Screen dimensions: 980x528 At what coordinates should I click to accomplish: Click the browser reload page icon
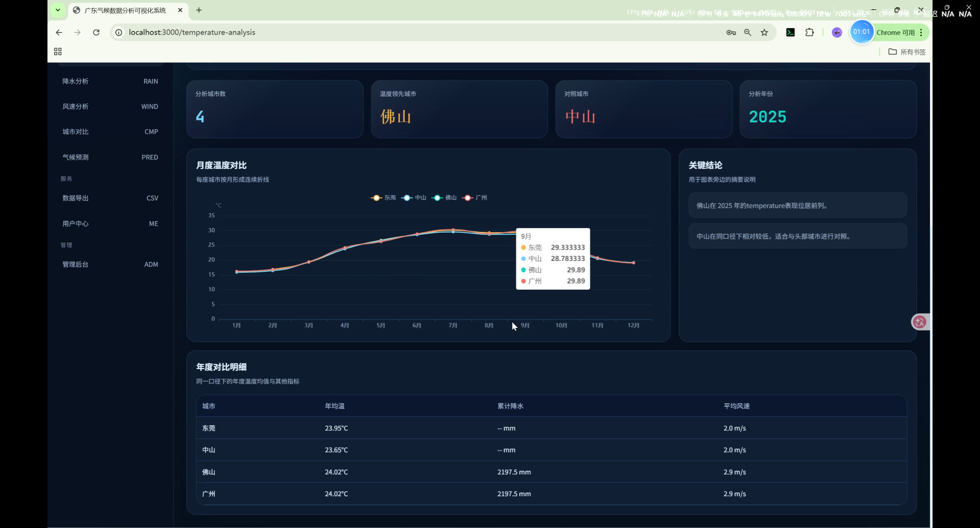coord(96,33)
